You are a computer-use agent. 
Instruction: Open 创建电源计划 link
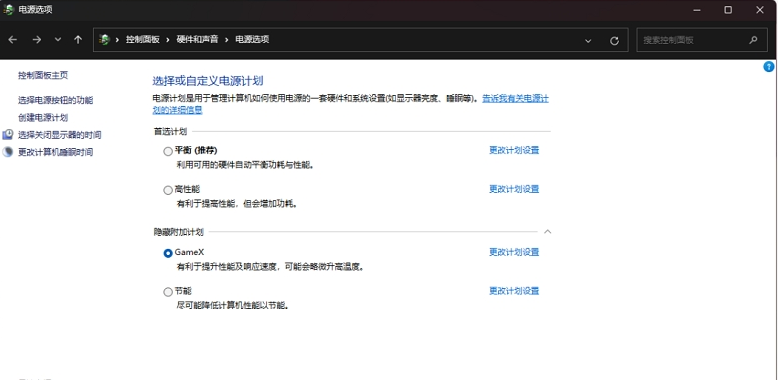click(43, 118)
